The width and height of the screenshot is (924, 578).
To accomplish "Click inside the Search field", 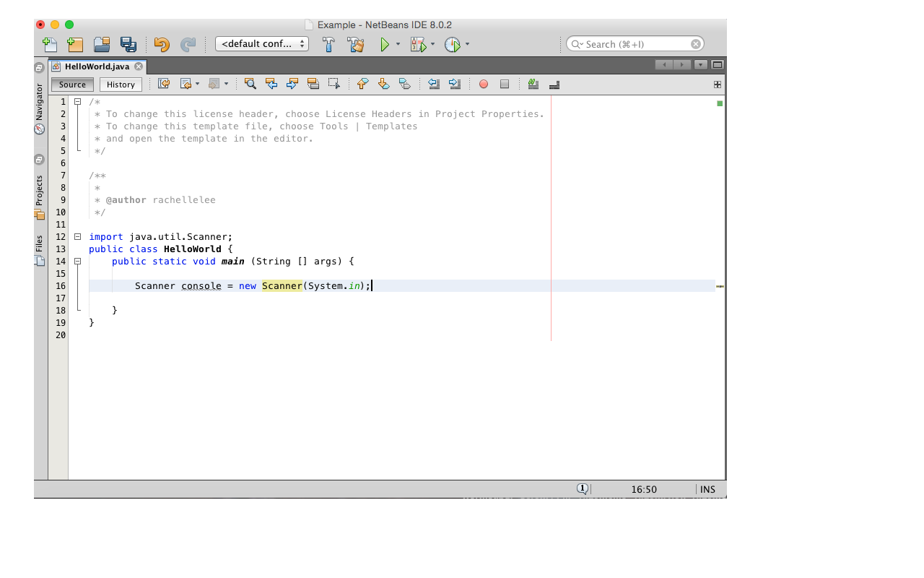I will pos(632,43).
